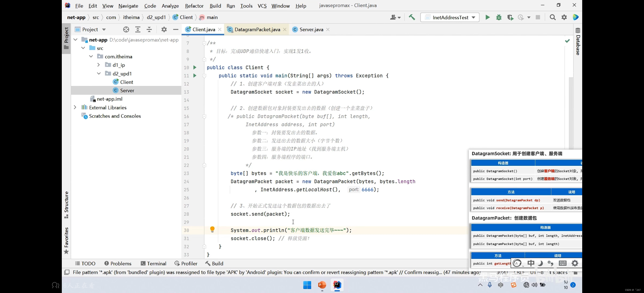The height and width of the screenshot is (293, 644).
Task: Click the Settings gear icon in toolbar
Action: tap(564, 17)
